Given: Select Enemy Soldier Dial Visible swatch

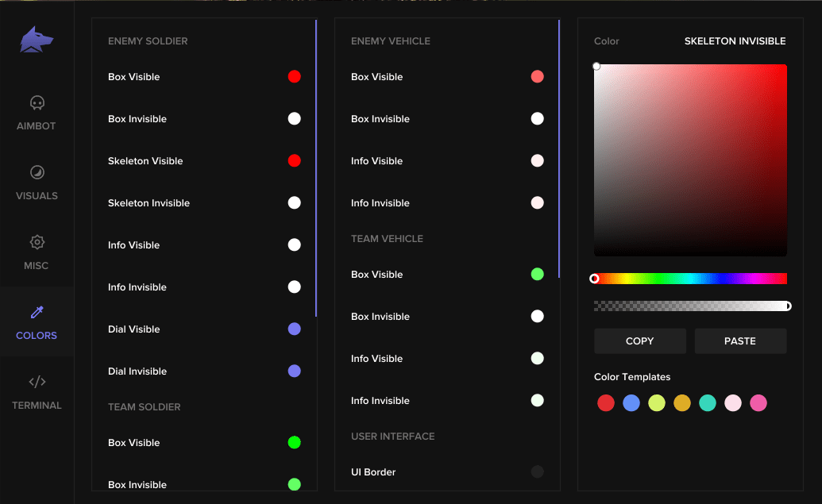Looking at the screenshot, I should 294,329.
